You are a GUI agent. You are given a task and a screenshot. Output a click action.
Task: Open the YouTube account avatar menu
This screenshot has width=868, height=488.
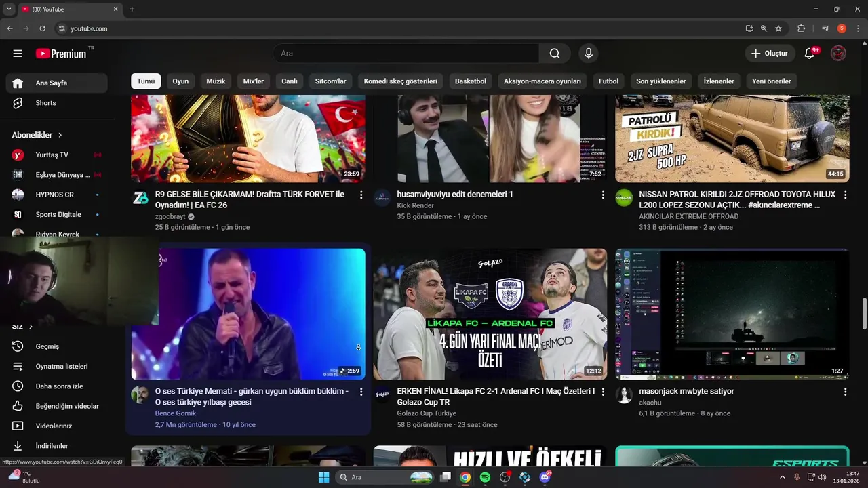tap(838, 54)
